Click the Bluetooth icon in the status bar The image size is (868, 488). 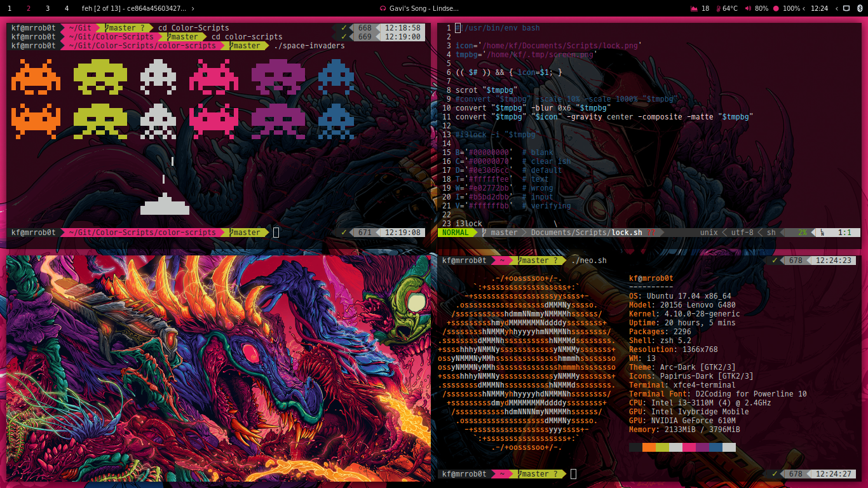click(x=860, y=8)
